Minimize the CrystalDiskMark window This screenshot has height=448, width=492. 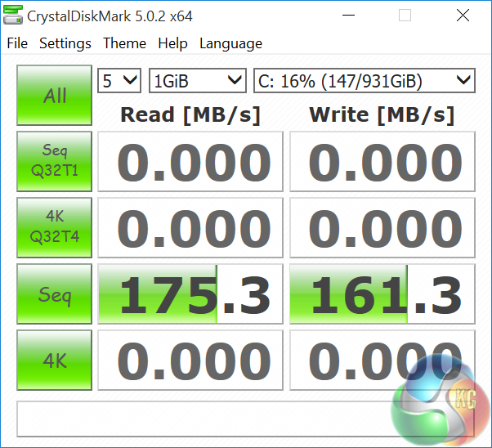click(x=348, y=15)
